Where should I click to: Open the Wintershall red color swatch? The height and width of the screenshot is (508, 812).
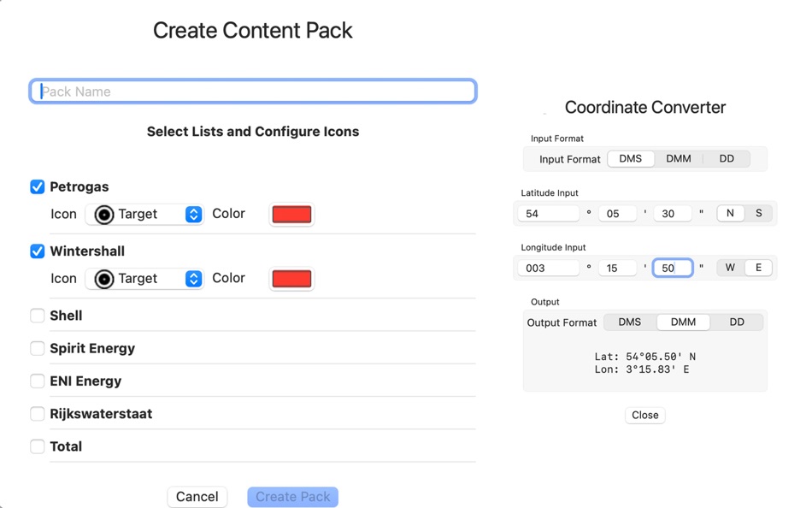(x=291, y=278)
